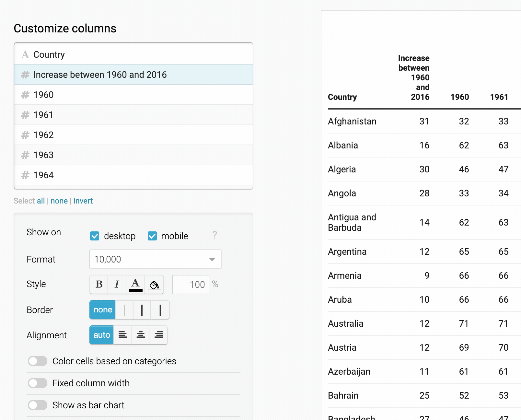
Task: Enable Color cells based on categories
Action: coord(37,361)
